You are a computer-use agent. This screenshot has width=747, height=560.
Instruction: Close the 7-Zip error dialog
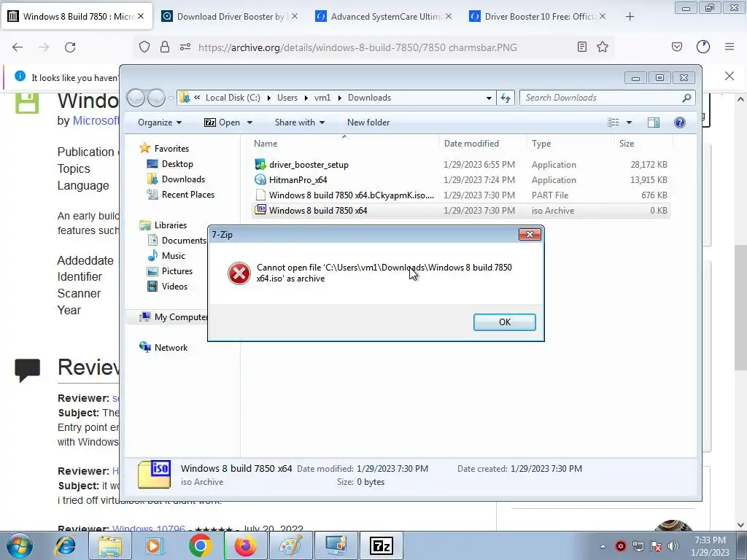[x=530, y=234]
